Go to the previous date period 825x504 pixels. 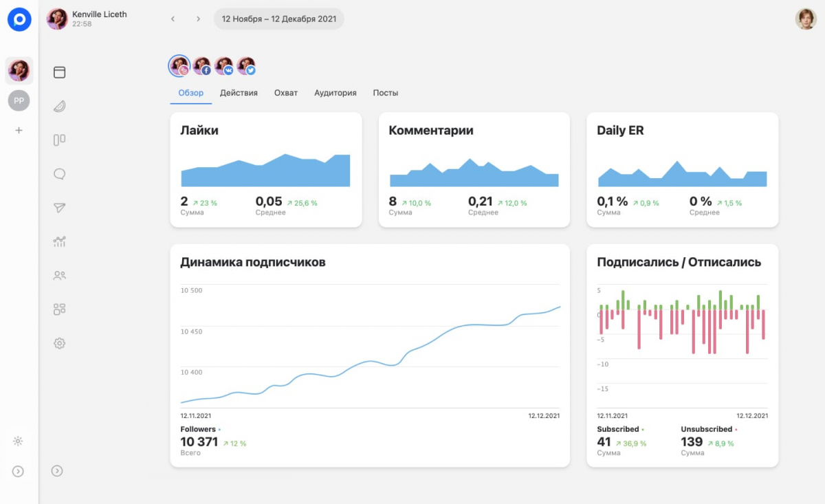click(173, 19)
